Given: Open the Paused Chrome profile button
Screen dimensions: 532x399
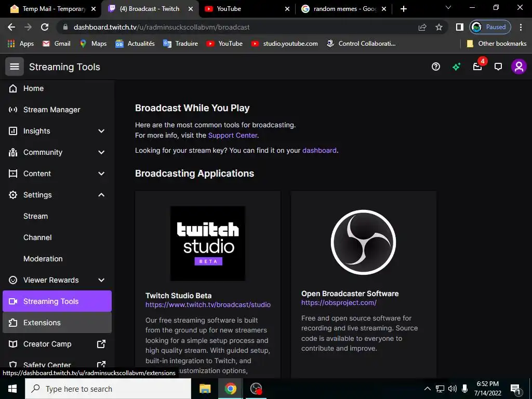Looking at the screenshot, I should 490,27.
